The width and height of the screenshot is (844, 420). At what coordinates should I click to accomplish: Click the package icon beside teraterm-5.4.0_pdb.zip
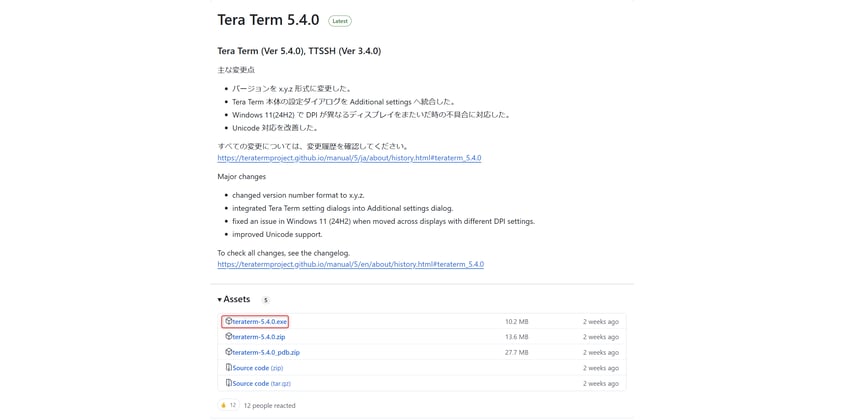pos(228,352)
